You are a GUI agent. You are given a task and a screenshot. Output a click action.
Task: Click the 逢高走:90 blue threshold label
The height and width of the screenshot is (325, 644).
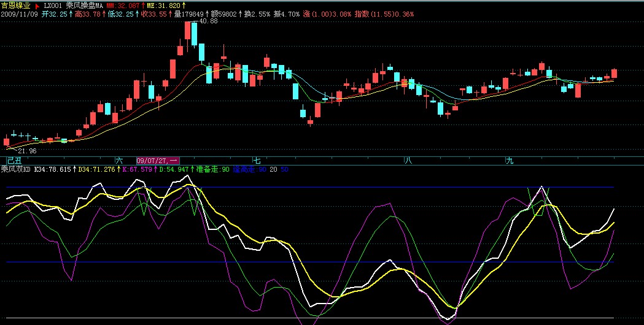click(x=250, y=168)
